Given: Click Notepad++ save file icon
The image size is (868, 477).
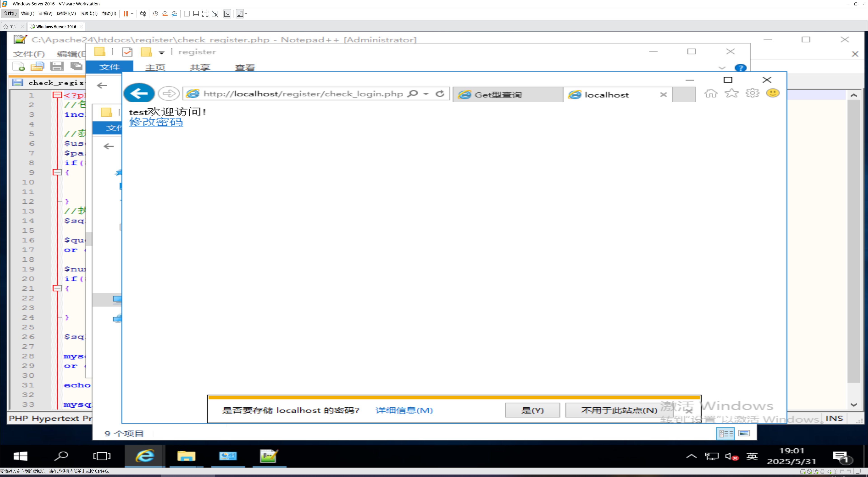Looking at the screenshot, I should pyautogui.click(x=57, y=66).
